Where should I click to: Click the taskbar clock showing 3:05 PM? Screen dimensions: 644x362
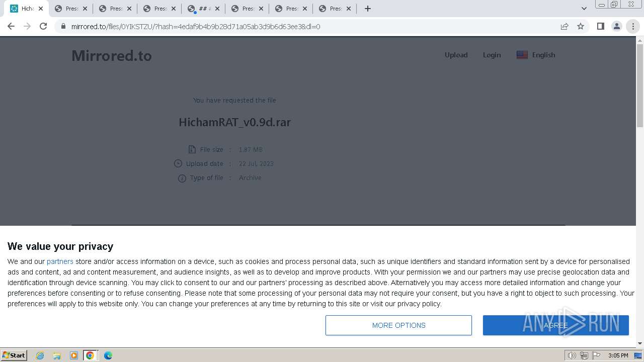(x=618, y=355)
